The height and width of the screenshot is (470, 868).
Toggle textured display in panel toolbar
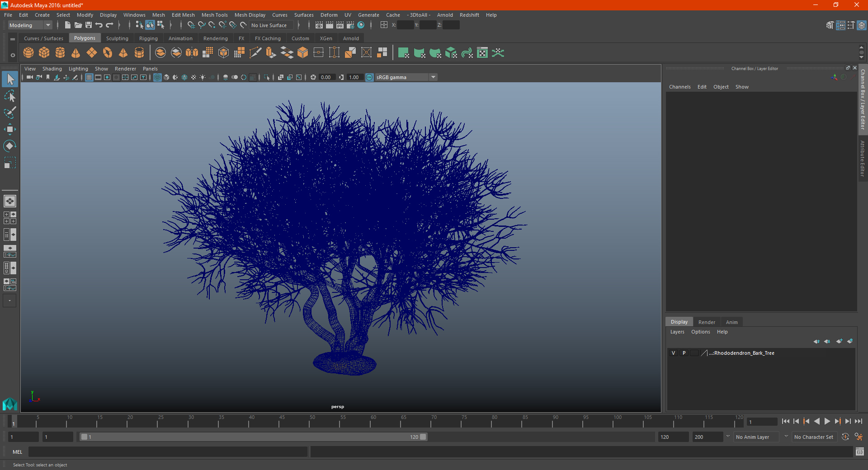(193, 77)
